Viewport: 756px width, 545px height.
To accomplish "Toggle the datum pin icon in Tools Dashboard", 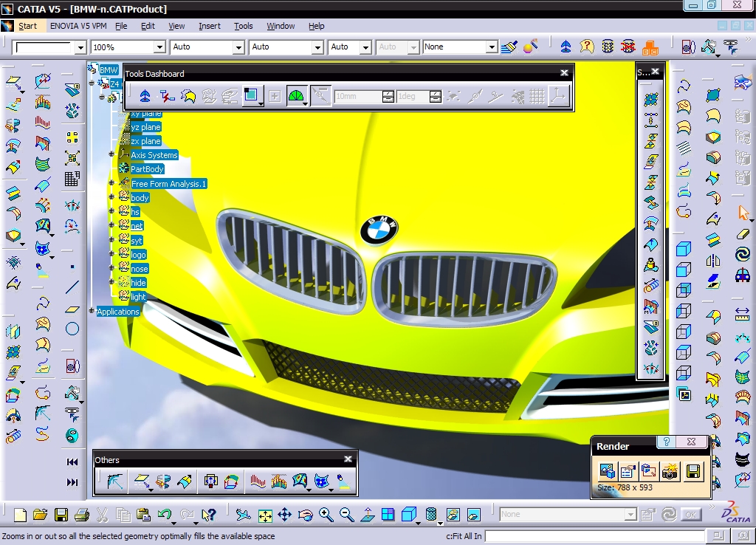I will (475, 96).
